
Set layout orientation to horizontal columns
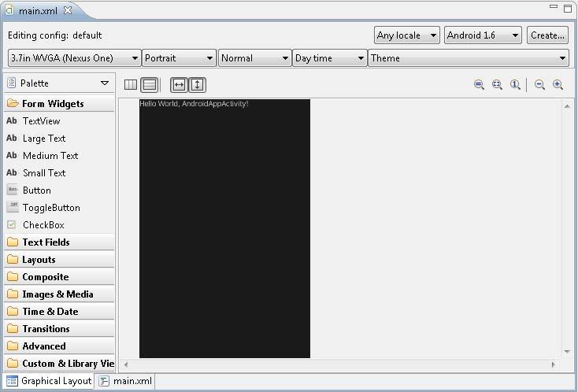(x=131, y=85)
